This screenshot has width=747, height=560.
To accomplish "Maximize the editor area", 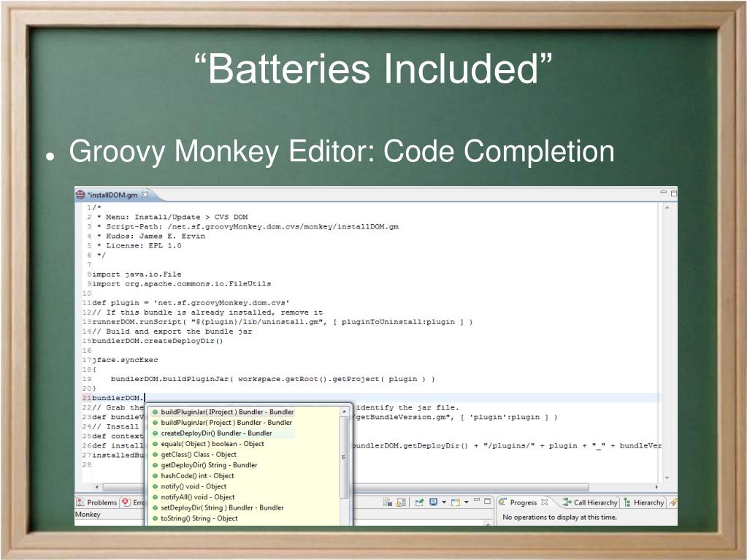I will point(674,193).
